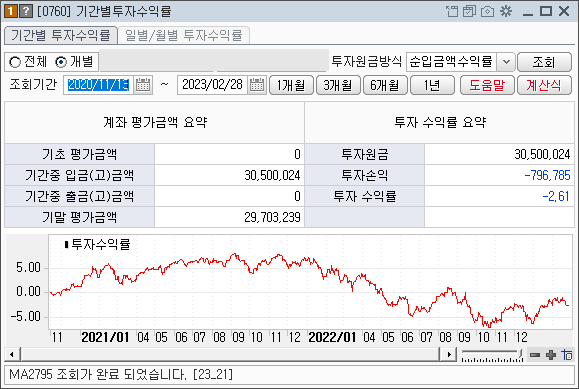Capture screen with the camera icon
Screen dimensions: 579x389
[487, 11]
